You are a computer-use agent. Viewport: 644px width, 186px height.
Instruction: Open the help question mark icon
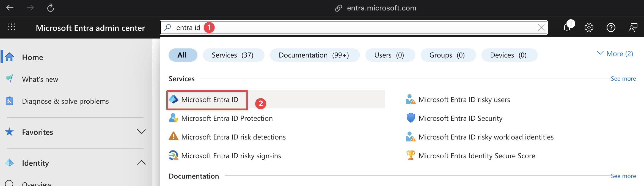tap(611, 28)
